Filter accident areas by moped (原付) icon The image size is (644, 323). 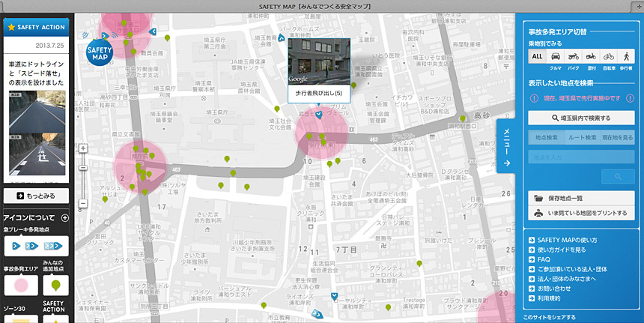(x=591, y=57)
